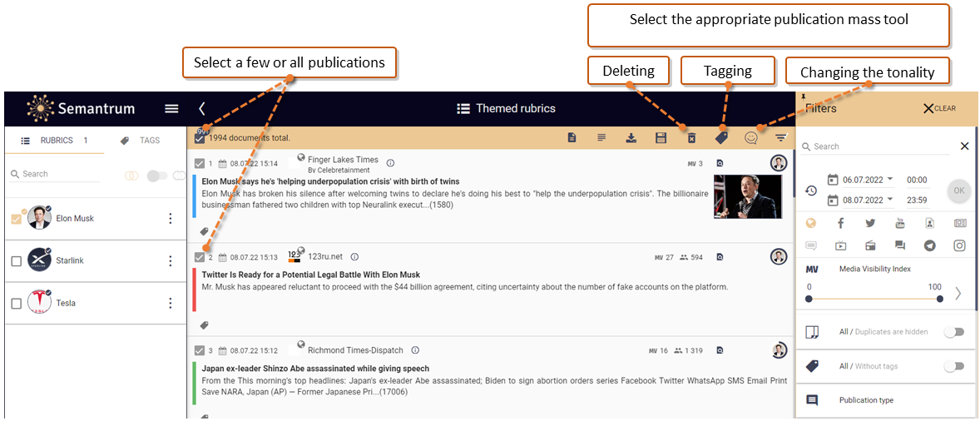Viewport: 980px width, 421px height.
Task: Download publications with the download icon
Action: (x=631, y=138)
